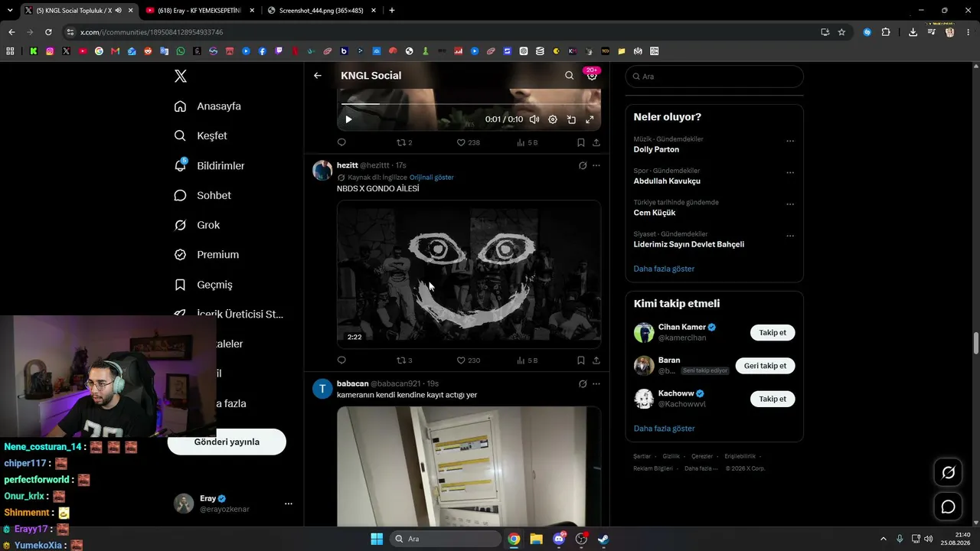The width and height of the screenshot is (980, 551).
Task: Enter fullscreen on the top video
Action: [x=590, y=119]
